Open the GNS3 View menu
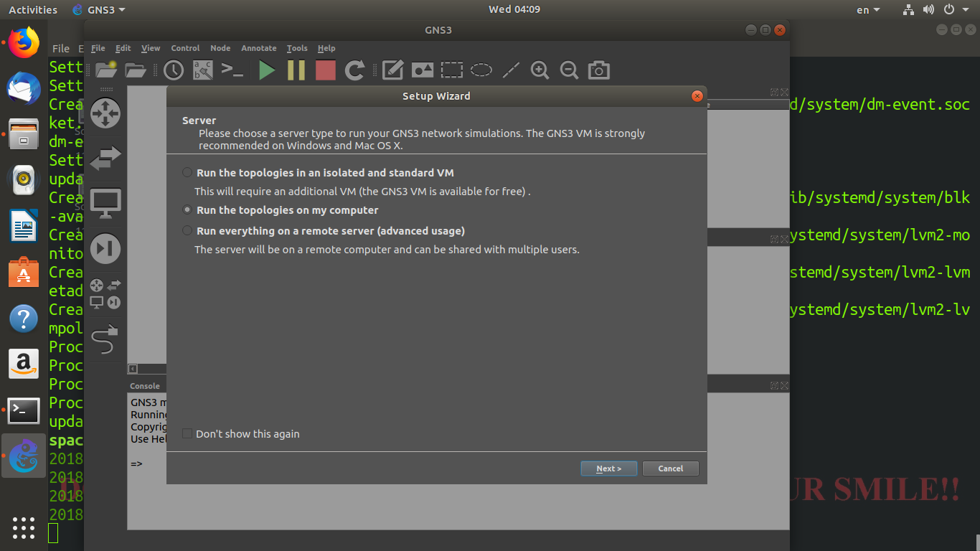This screenshot has width=980, height=551. point(151,48)
